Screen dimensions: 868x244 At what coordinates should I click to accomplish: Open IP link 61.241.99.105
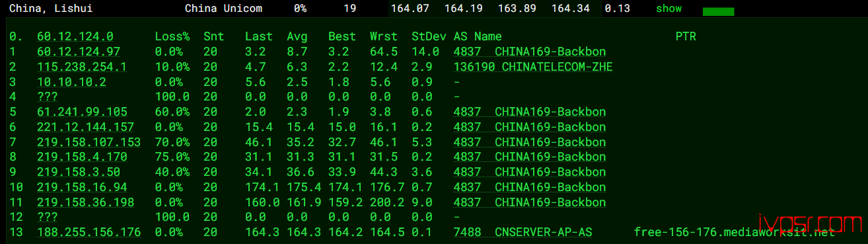click(x=82, y=112)
